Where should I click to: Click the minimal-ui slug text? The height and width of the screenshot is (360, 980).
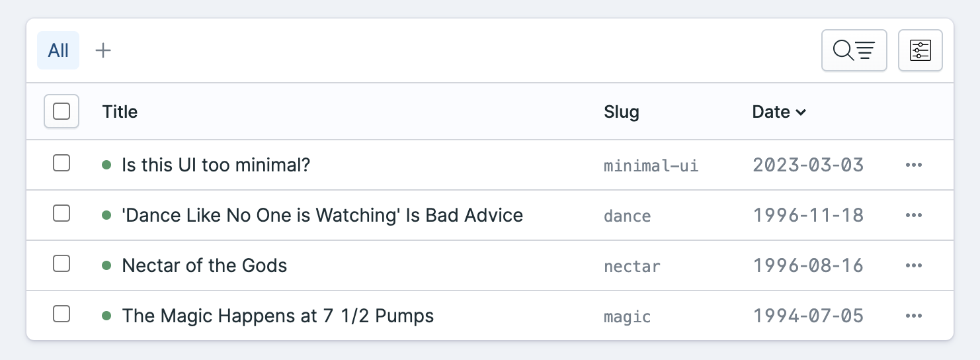(x=651, y=165)
